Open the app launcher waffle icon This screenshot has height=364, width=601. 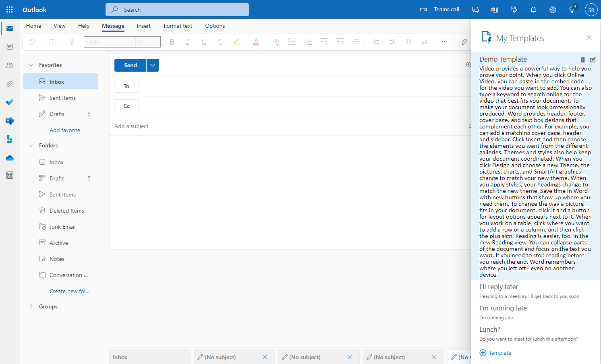click(10, 10)
